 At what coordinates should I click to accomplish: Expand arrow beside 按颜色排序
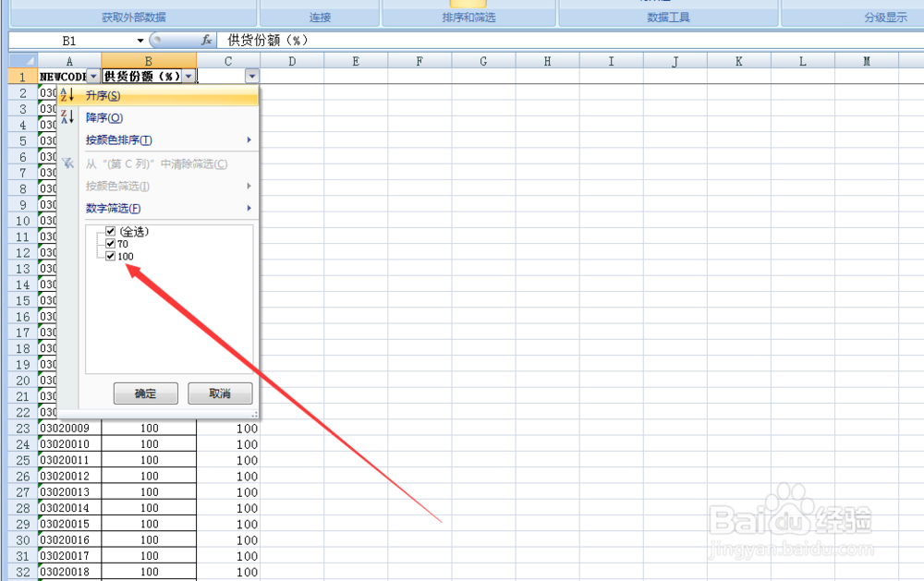click(x=249, y=139)
